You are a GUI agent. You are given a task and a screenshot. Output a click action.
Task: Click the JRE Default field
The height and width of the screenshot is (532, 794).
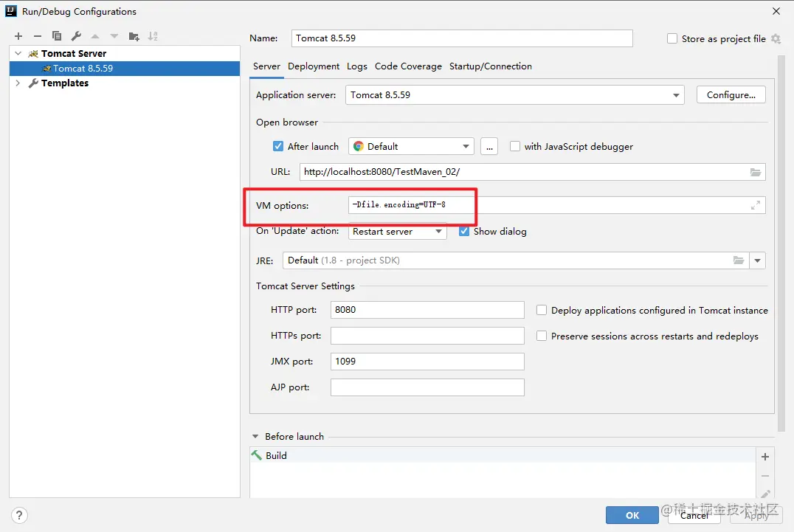tap(516, 260)
